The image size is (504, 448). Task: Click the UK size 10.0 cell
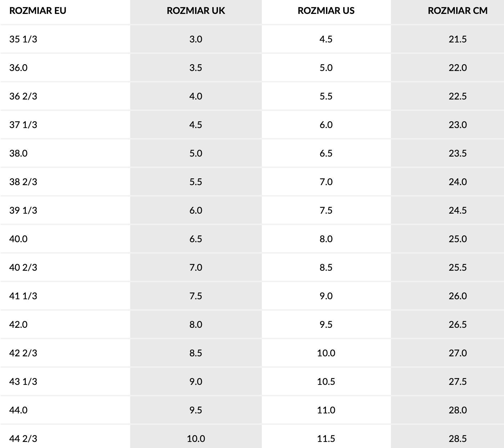pos(196,439)
